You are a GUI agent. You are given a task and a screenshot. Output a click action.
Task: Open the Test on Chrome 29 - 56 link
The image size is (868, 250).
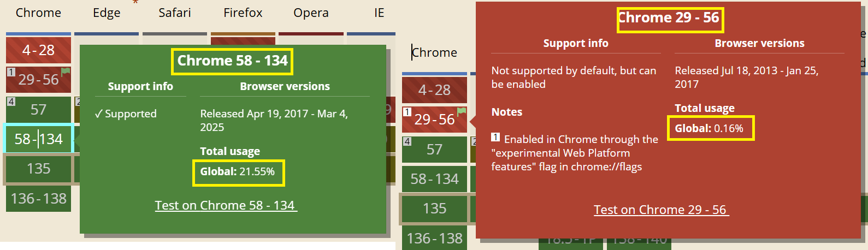click(661, 210)
